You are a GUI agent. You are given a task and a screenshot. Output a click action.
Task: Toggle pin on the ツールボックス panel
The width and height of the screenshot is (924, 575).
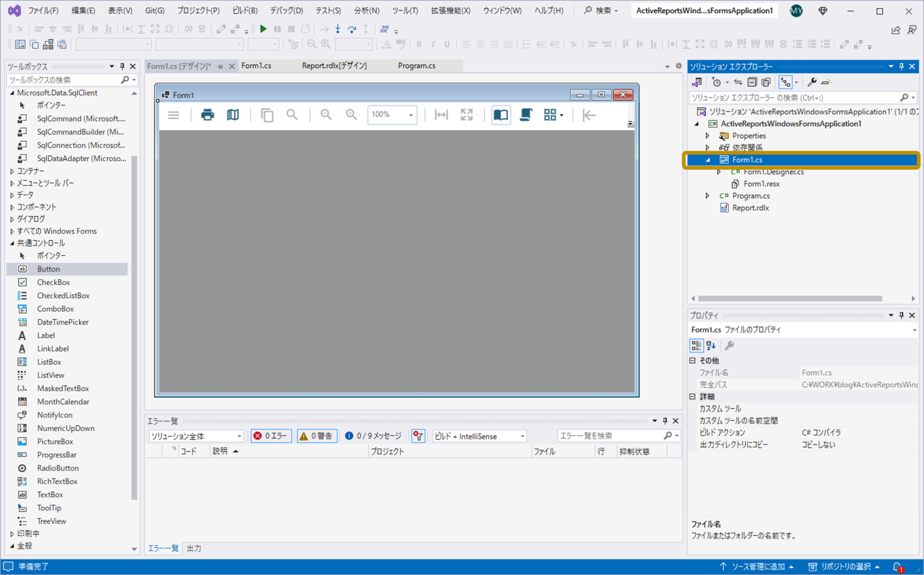coord(122,67)
